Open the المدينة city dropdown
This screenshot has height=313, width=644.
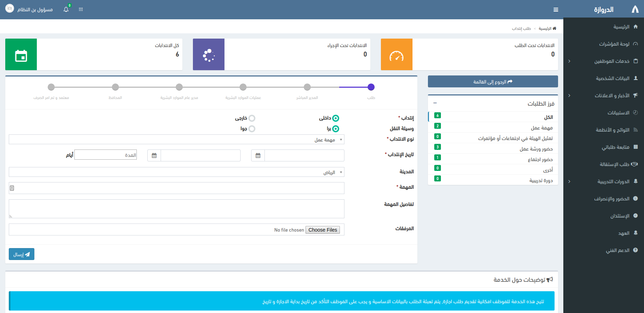[x=176, y=172]
